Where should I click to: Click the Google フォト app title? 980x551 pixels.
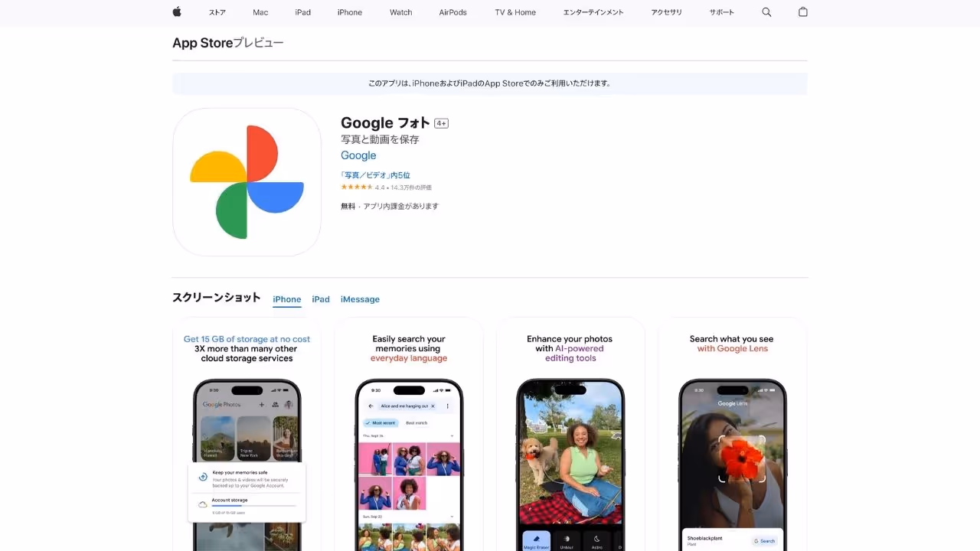(x=385, y=122)
